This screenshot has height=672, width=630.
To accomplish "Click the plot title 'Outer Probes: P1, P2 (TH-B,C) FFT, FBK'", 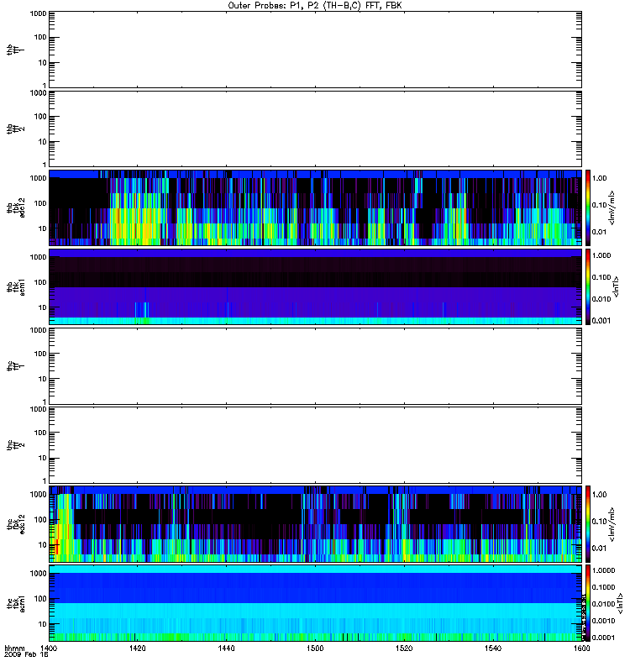I will coord(314,6).
